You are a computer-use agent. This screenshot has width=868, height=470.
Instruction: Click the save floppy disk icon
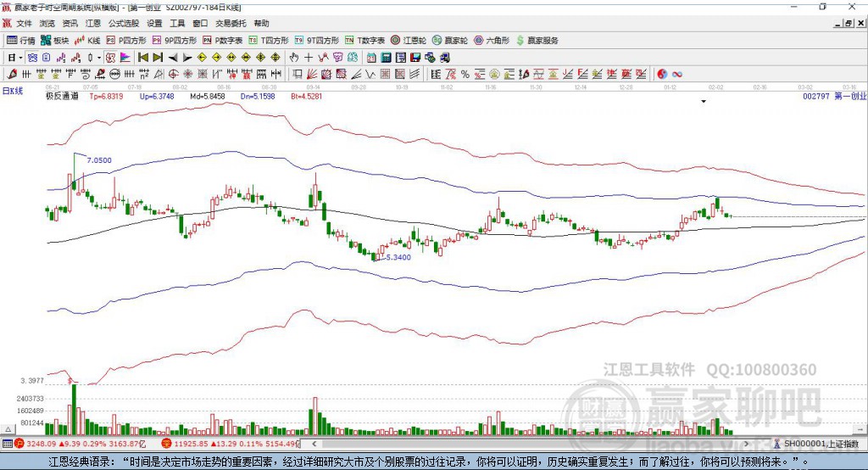tap(415, 58)
